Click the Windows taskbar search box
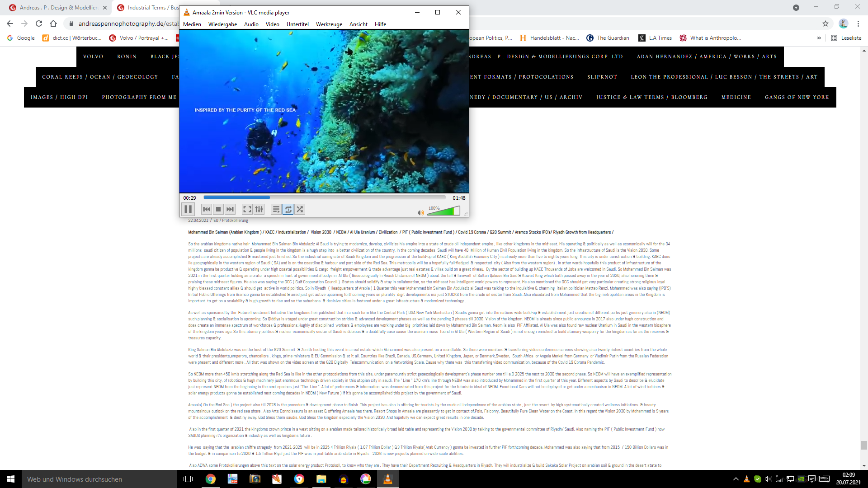 99,479
